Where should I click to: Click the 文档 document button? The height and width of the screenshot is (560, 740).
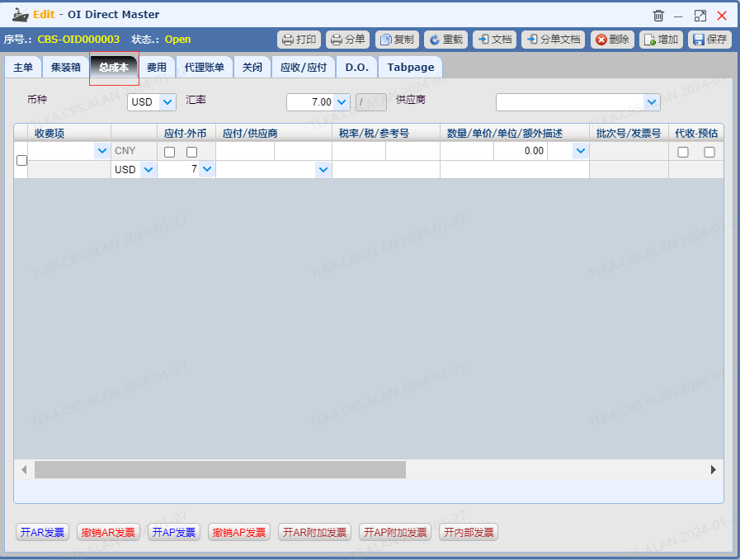pos(495,40)
